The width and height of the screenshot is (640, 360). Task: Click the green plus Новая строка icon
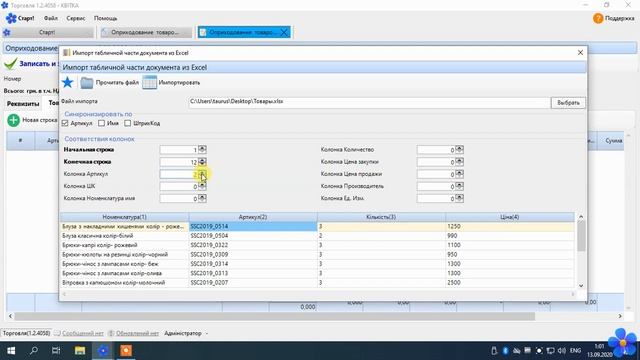click(13, 120)
